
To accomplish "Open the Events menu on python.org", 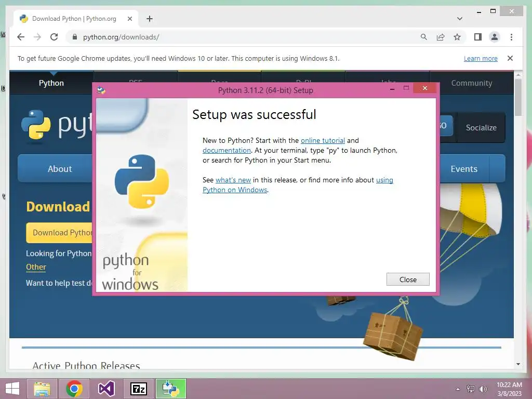I will click(464, 169).
